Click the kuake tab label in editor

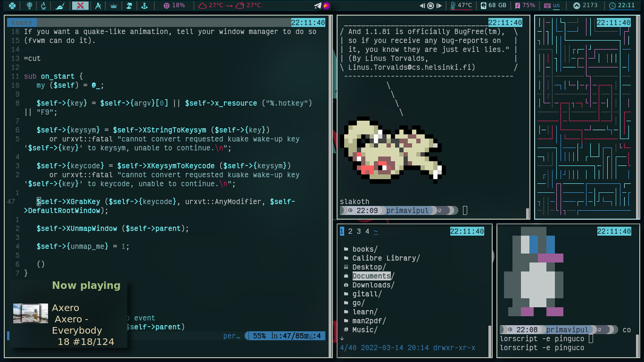[x=22, y=23]
